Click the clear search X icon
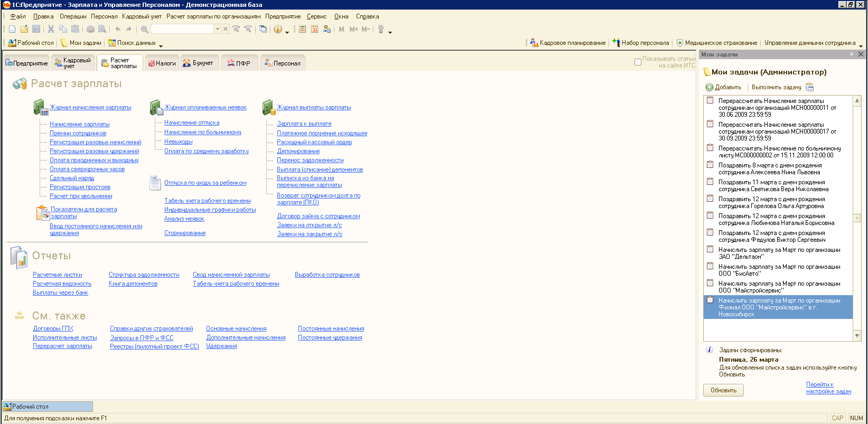The height and width of the screenshot is (424, 868). (226, 29)
